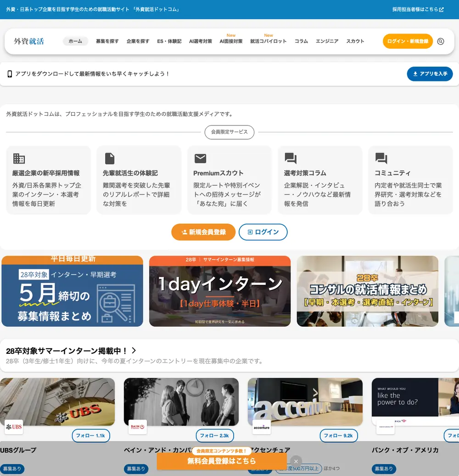Open the コミュニティ card title
This screenshot has height=476, width=459.
[392, 173]
